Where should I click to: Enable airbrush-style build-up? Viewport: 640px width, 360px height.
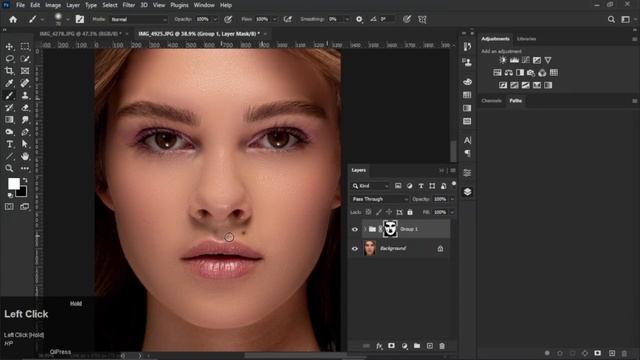coord(288,19)
